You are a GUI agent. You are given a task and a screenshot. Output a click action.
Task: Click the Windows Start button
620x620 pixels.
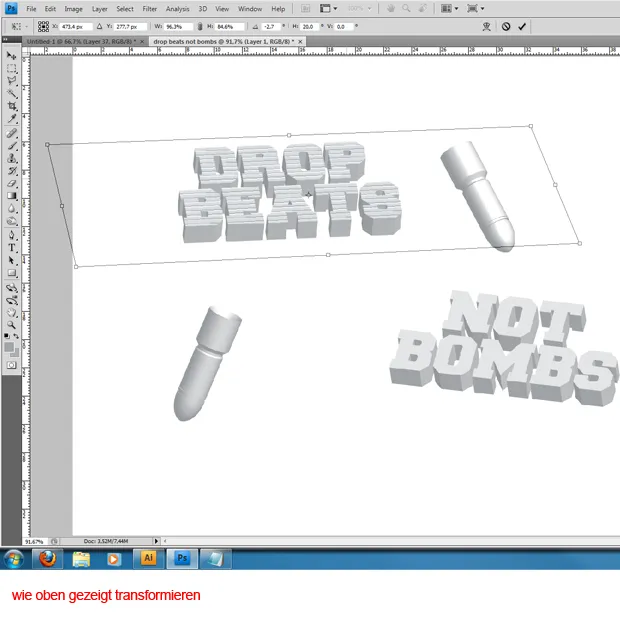pos(16,558)
